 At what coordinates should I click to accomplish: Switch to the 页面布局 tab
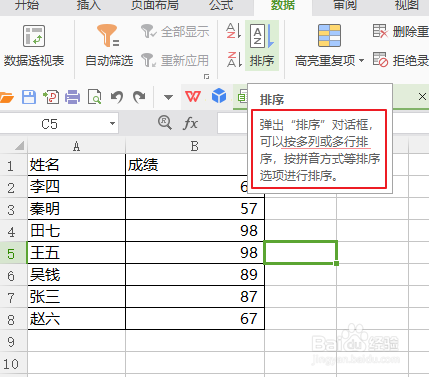click(155, 5)
